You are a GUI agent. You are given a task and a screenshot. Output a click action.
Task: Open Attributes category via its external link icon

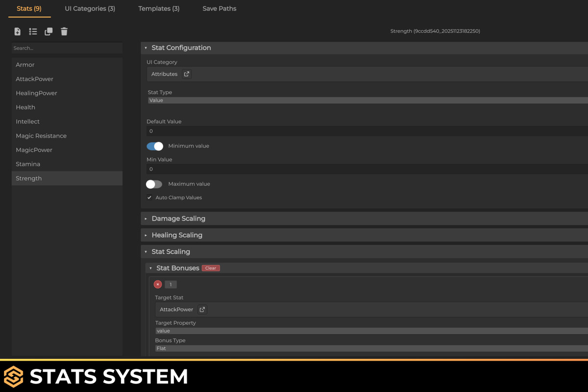click(x=186, y=73)
